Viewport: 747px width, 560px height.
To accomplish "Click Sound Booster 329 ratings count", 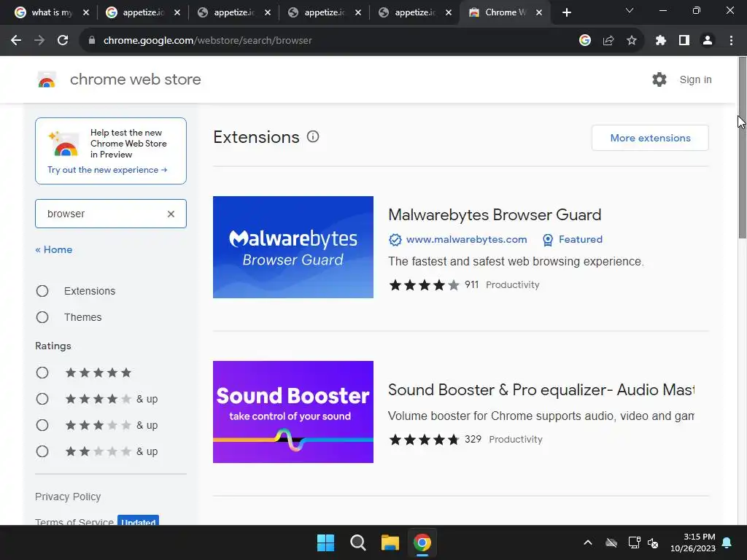I will (473, 439).
